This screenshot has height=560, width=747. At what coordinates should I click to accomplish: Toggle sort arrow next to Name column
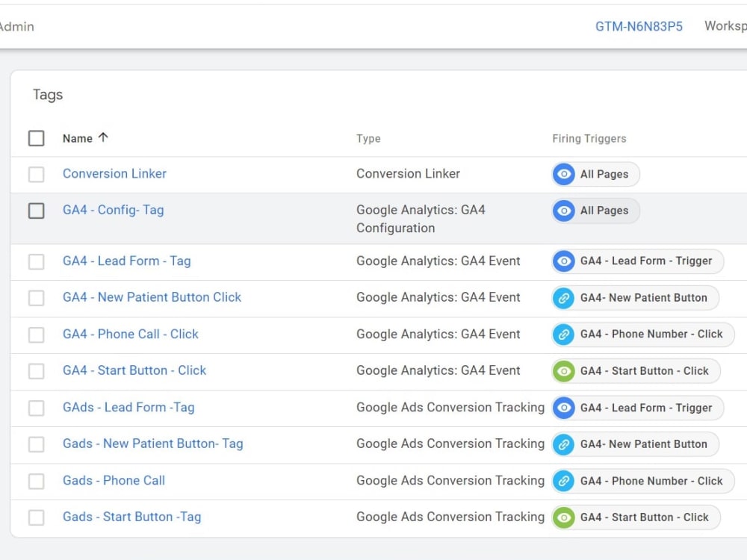click(x=103, y=137)
